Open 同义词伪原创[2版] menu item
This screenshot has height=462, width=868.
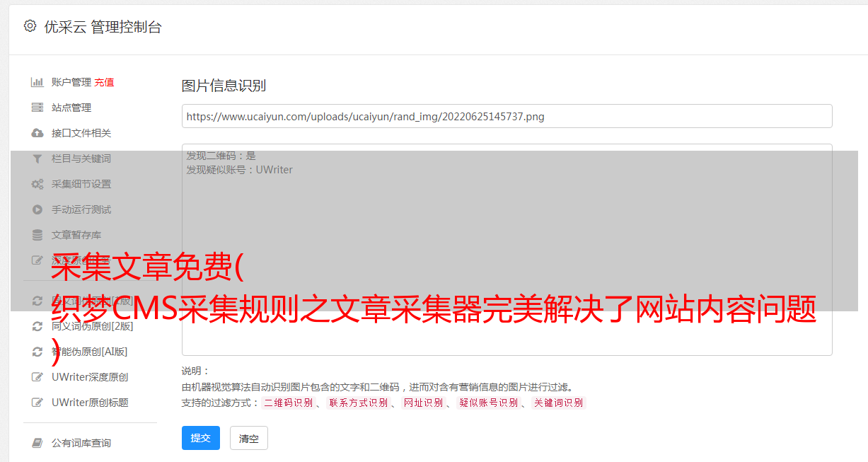click(92, 326)
